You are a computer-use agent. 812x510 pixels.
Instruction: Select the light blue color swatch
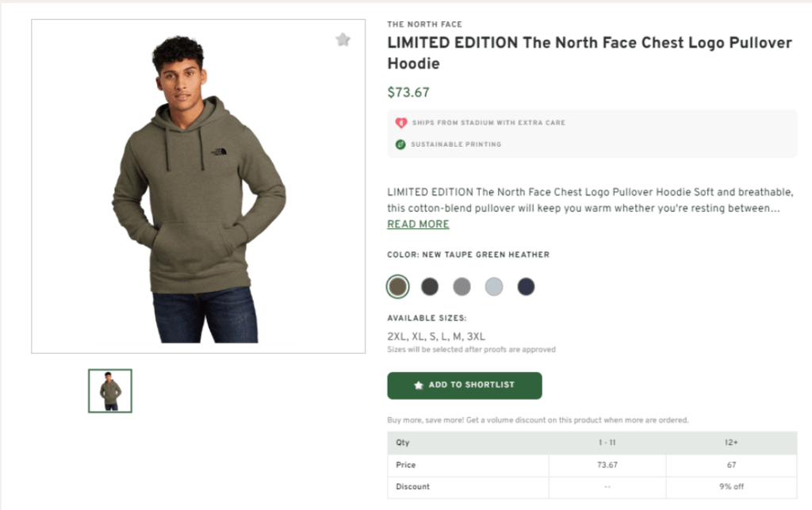pos(494,286)
